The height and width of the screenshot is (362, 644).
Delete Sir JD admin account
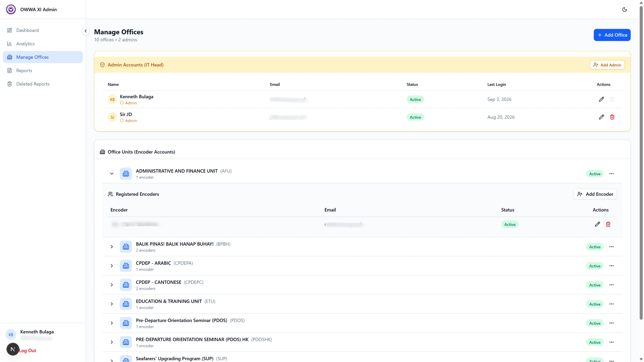(612, 117)
